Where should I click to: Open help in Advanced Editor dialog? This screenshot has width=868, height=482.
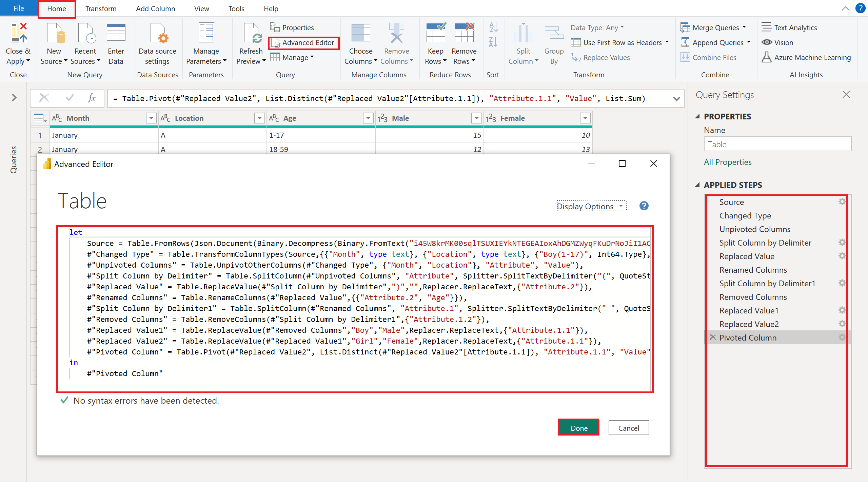644,206
